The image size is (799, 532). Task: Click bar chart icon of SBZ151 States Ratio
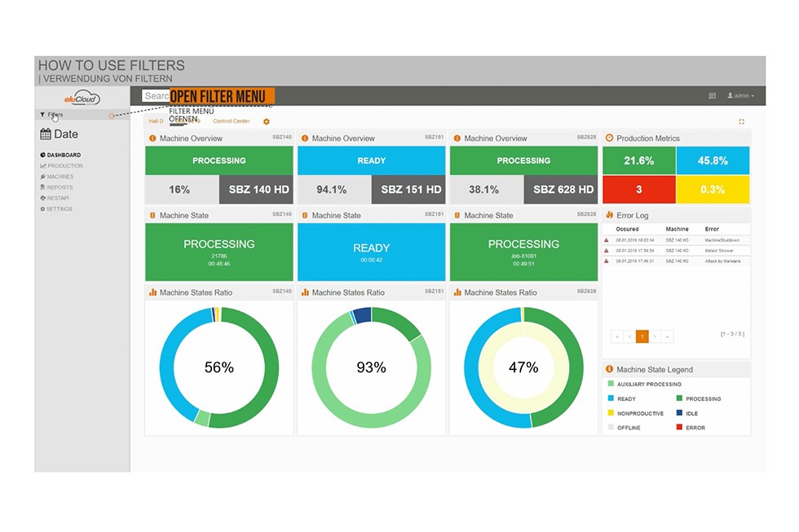(x=305, y=292)
